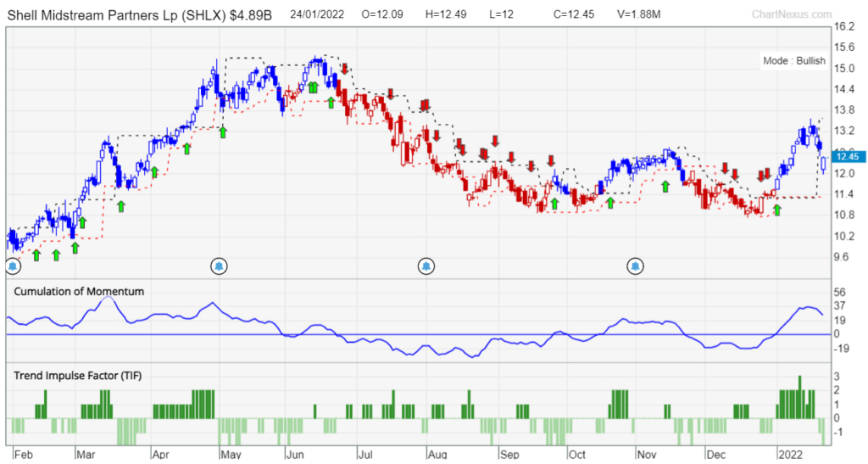Select the Apr label on the time axis
This screenshot has height=464, width=868.
pyautogui.click(x=160, y=455)
